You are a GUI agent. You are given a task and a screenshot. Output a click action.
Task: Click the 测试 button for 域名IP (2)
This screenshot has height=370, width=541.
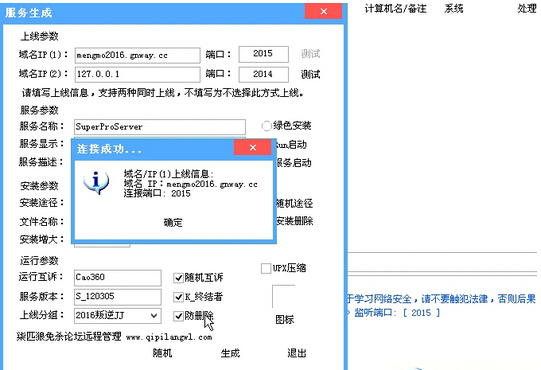310,74
